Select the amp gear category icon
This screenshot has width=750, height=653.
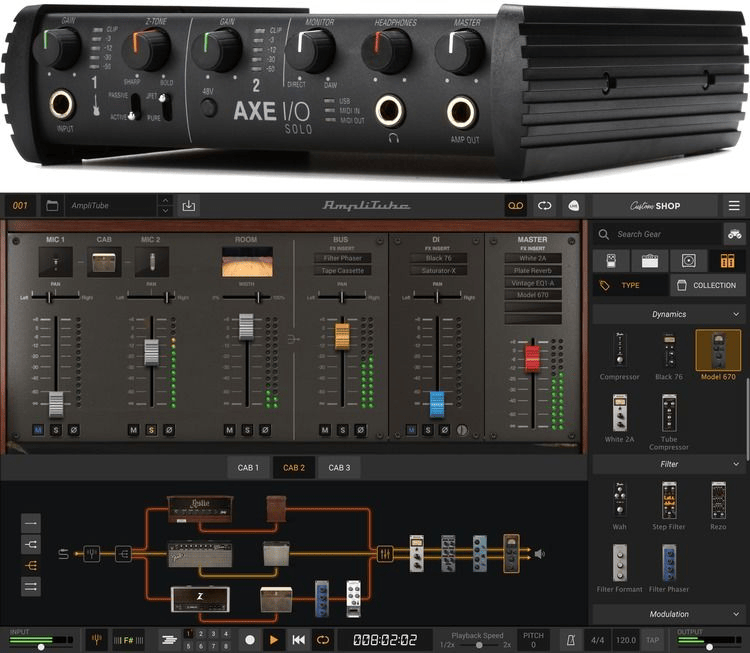(650, 261)
